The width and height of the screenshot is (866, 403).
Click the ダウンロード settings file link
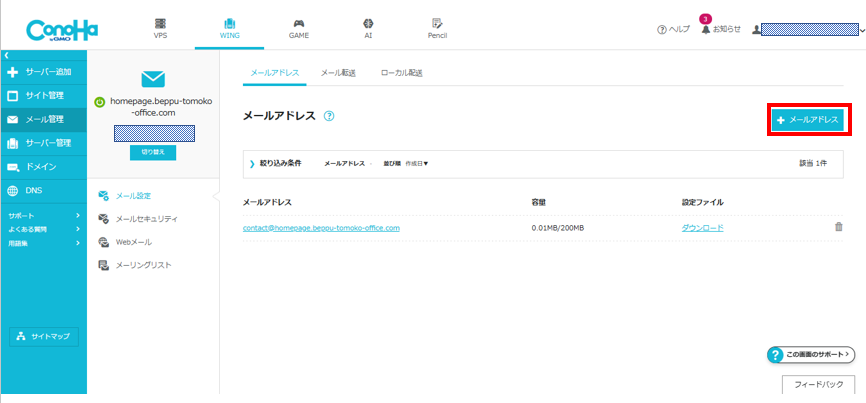click(x=703, y=228)
